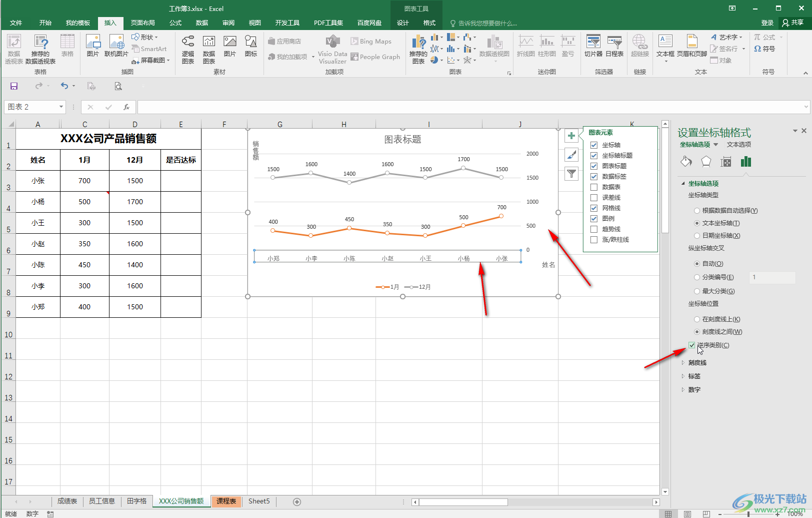Image resolution: width=812 pixels, height=518 pixels.
Task: Select the Effects pentagon tab
Action: (x=706, y=162)
